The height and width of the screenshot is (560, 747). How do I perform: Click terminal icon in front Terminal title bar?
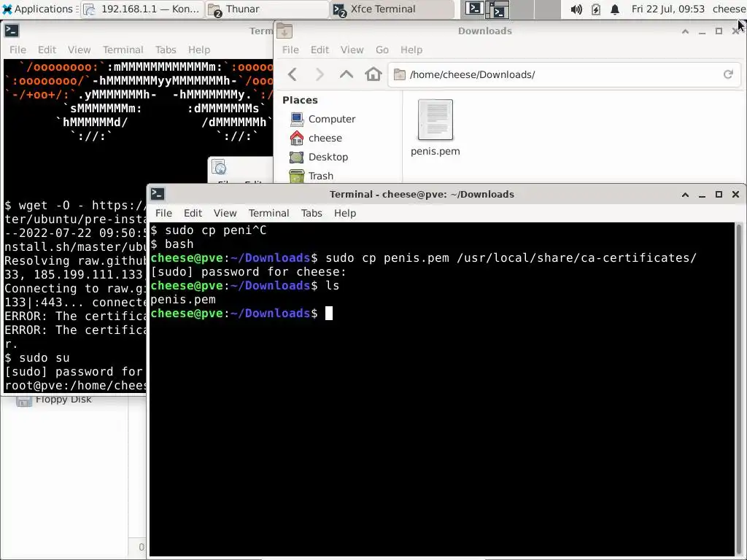point(158,194)
